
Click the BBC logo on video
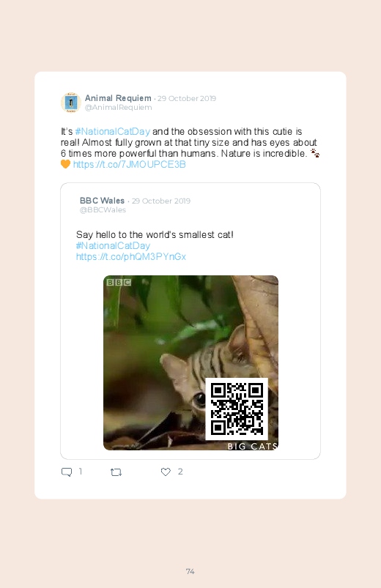point(119,283)
